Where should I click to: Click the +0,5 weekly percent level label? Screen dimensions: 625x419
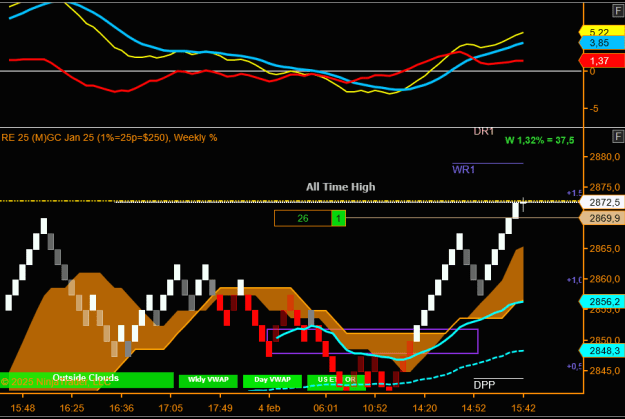574,366
